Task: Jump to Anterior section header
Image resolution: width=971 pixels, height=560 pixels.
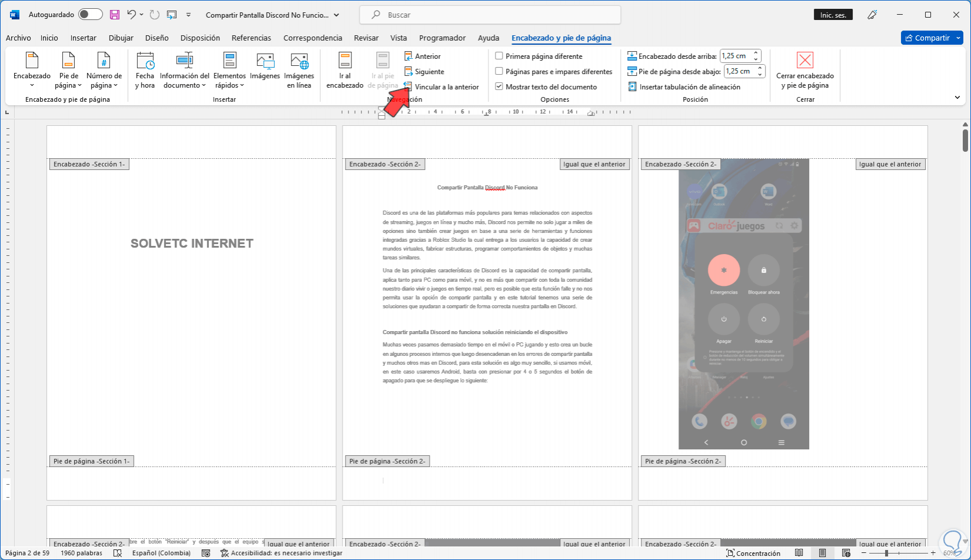Action: click(423, 56)
